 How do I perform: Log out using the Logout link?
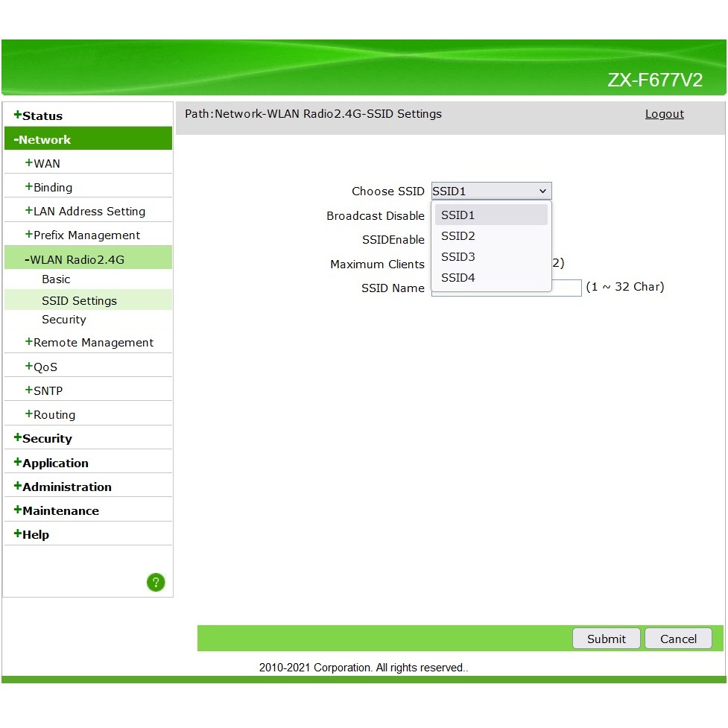coord(664,114)
